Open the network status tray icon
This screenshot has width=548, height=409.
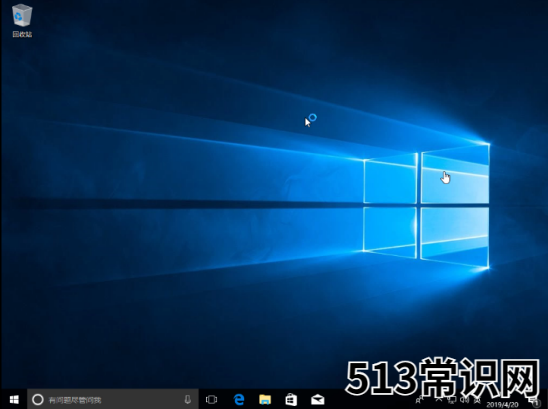(452, 400)
